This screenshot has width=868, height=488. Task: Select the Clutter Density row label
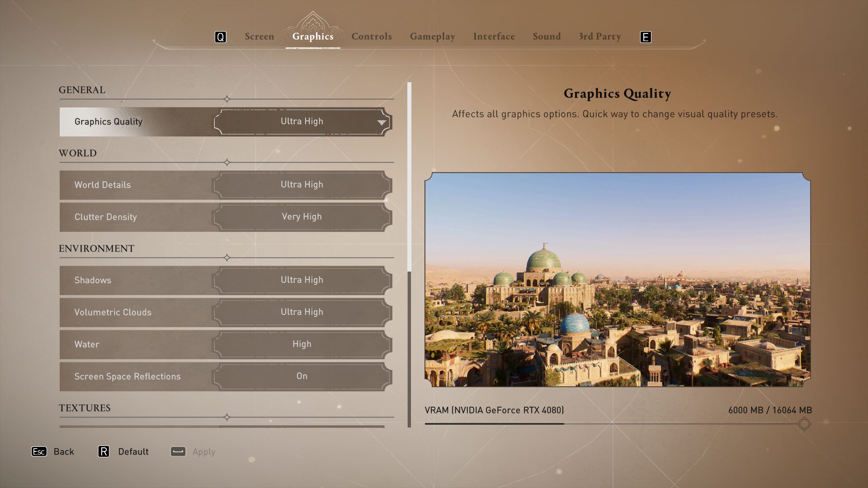[106, 217]
